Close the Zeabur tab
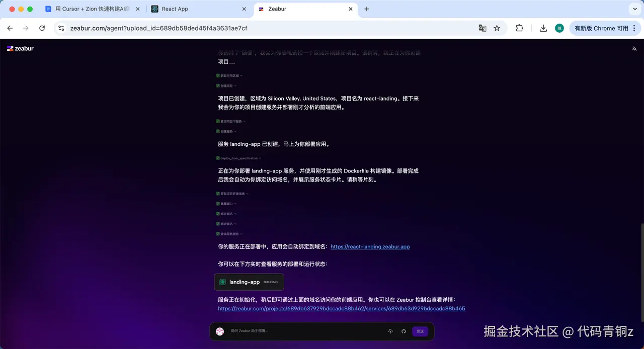 351,9
